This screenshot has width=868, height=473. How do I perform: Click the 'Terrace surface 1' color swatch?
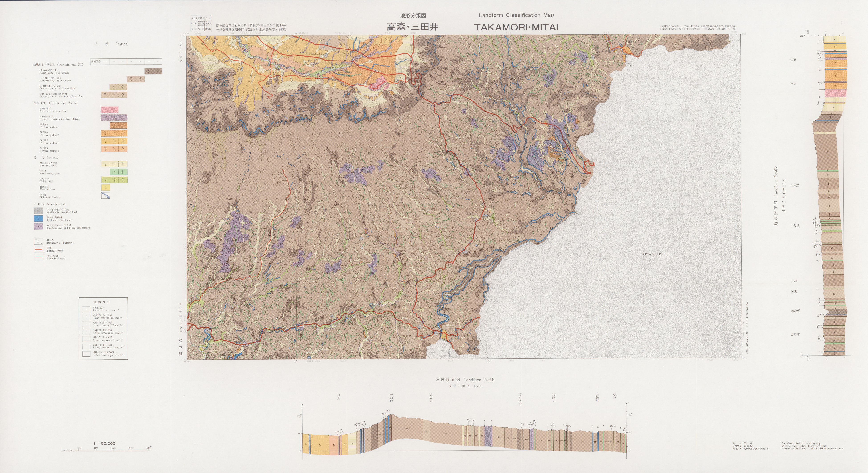coord(119,125)
